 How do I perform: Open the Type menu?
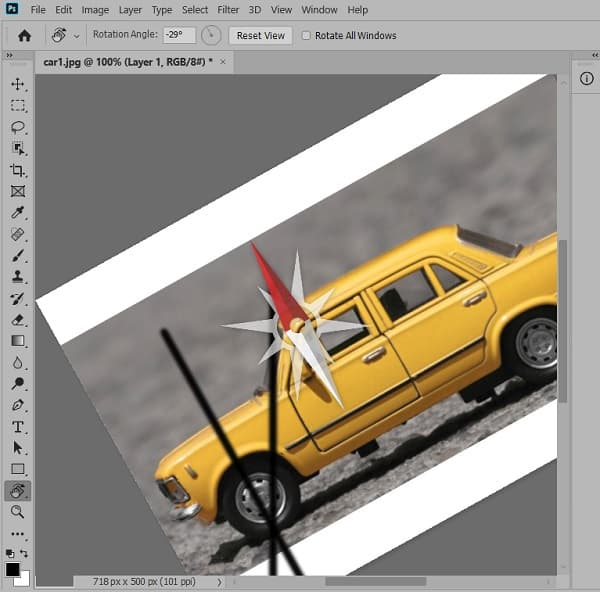[x=162, y=10]
